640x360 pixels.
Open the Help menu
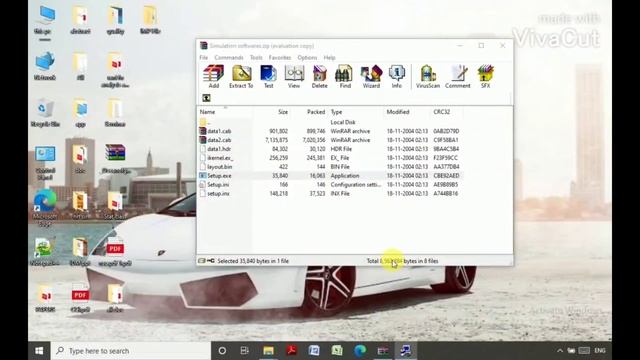pos(329,58)
